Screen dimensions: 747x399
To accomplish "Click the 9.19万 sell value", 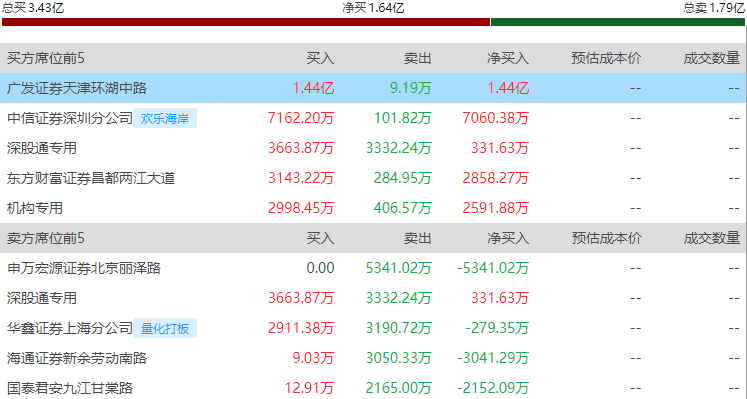I will click(x=410, y=88).
